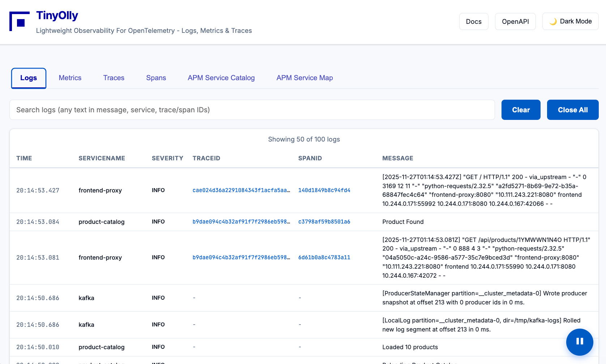Open span ID 140d1849b8c94fd4

click(x=324, y=190)
